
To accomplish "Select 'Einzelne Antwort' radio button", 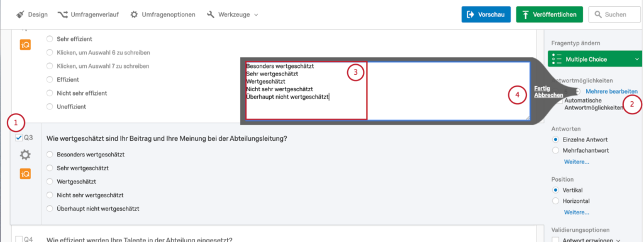I will tap(556, 140).
